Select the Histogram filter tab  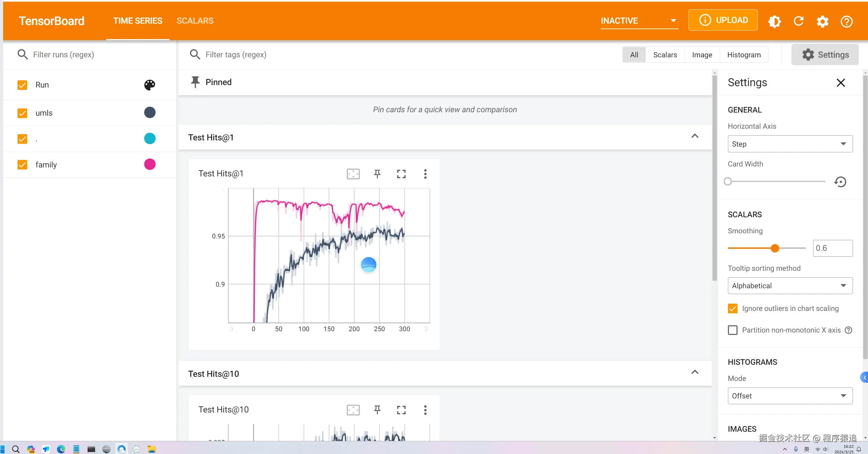click(744, 55)
